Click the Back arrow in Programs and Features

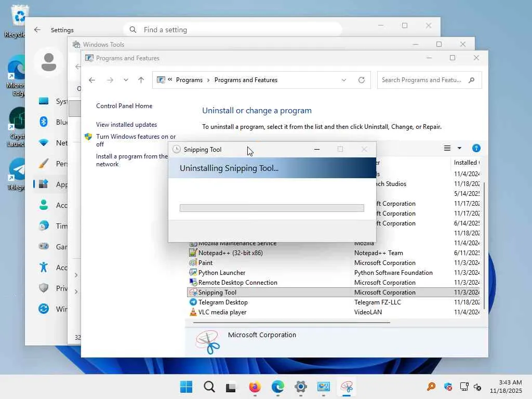pyautogui.click(x=92, y=80)
